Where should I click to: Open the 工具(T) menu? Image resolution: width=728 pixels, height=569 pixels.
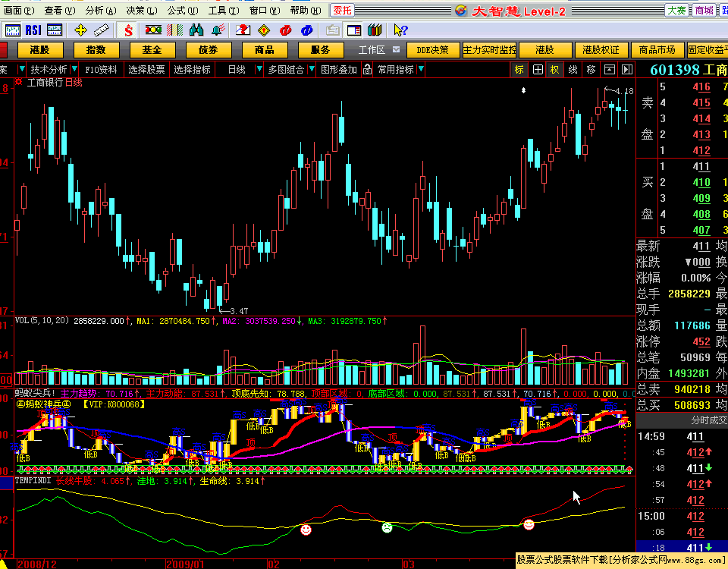[224, 10]
